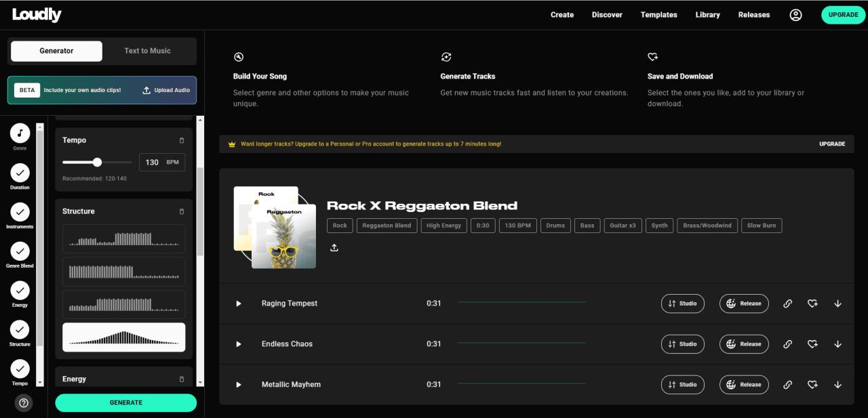
Task: Open the Create menu
Action: [562, 15]
